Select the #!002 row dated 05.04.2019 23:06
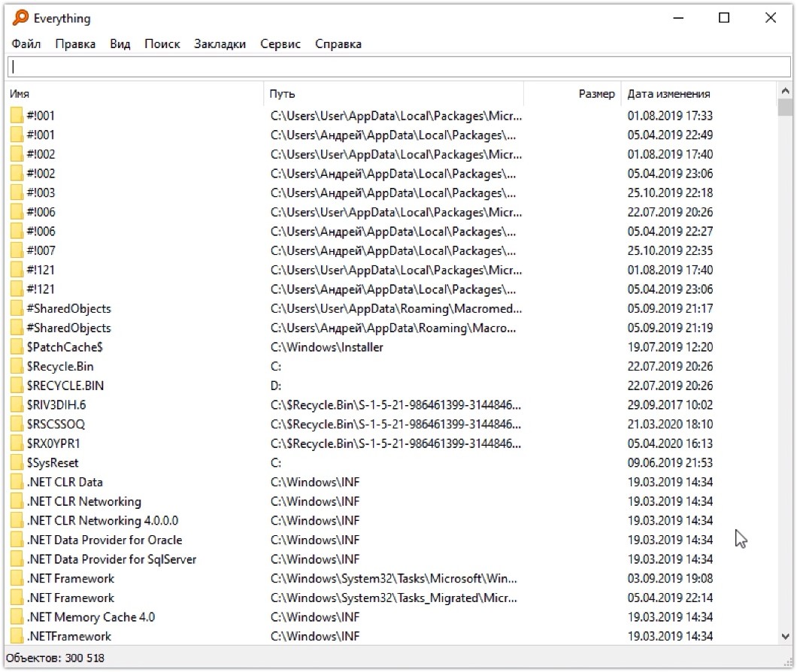The width and height of the screenshot is (797, 672). [x=392, y=174]
